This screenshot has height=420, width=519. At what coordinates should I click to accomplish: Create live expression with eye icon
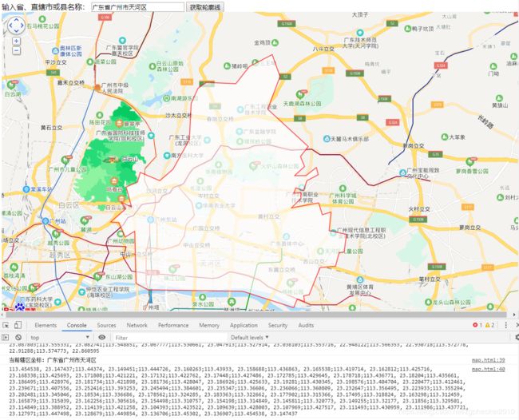[102, 337]
